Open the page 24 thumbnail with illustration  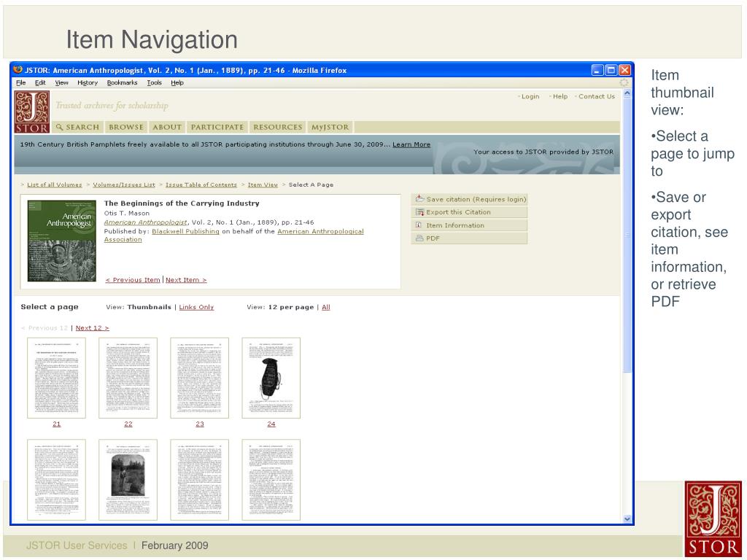click(271, 378)
